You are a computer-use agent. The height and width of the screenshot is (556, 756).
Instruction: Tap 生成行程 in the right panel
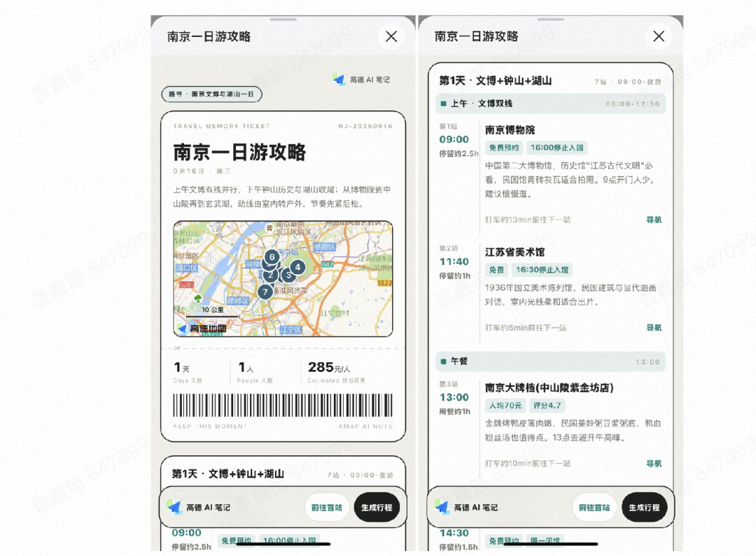[644, 507]
